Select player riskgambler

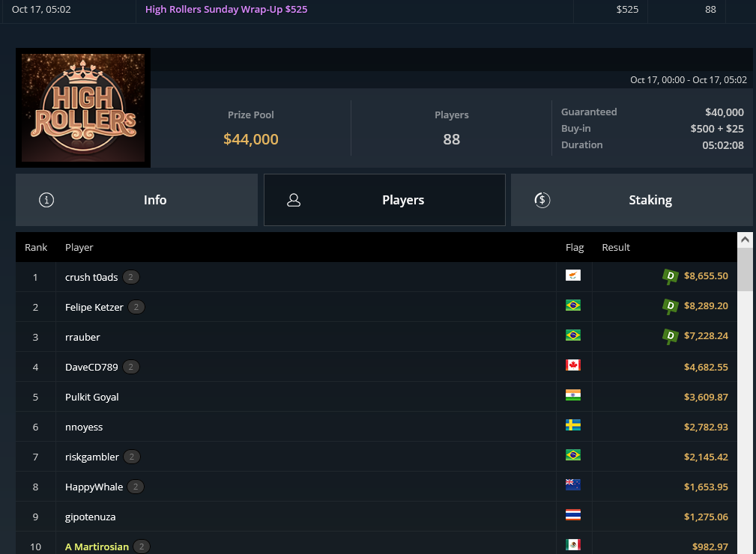click(91, 457)
